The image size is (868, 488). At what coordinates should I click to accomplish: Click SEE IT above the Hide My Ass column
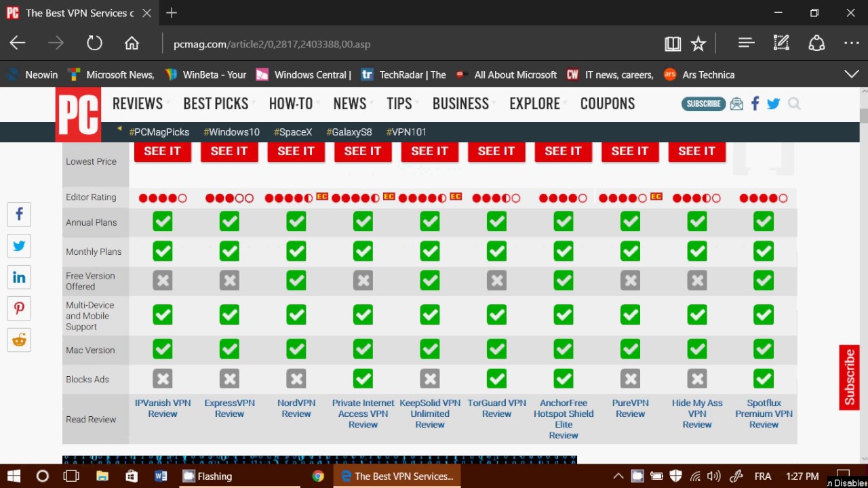(696, 152)
